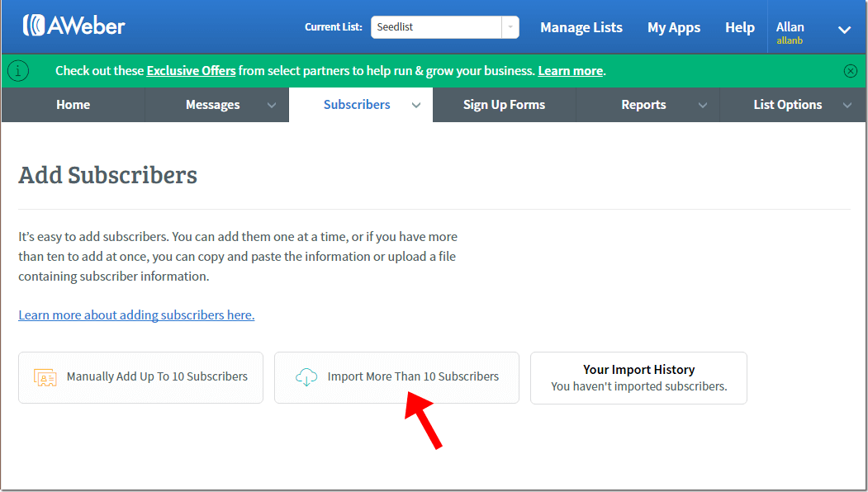Open Your Import History card
Image resolution: width=868 pixels, height=492 pixels.
pyautogui.click(x=638, y=377)
